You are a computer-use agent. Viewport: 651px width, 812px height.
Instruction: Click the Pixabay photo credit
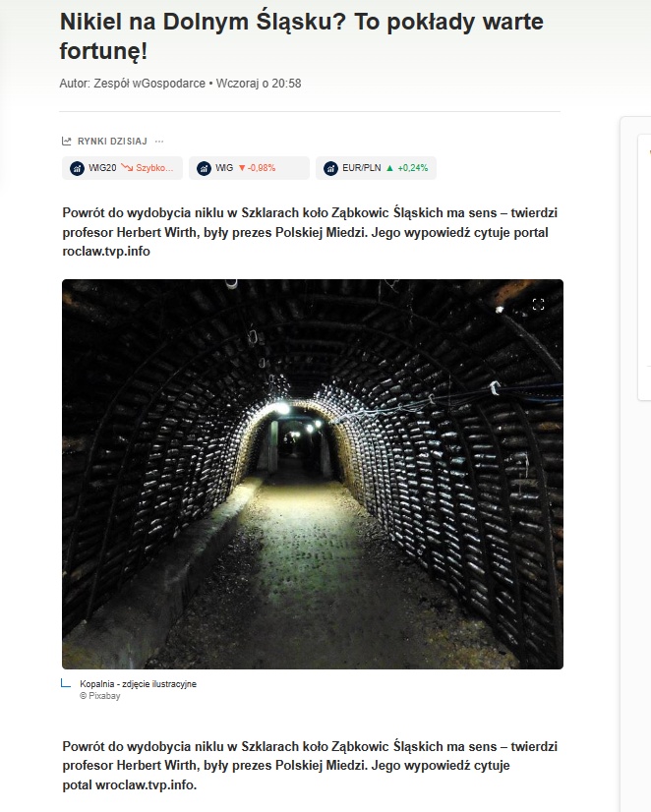coord(100,696)
